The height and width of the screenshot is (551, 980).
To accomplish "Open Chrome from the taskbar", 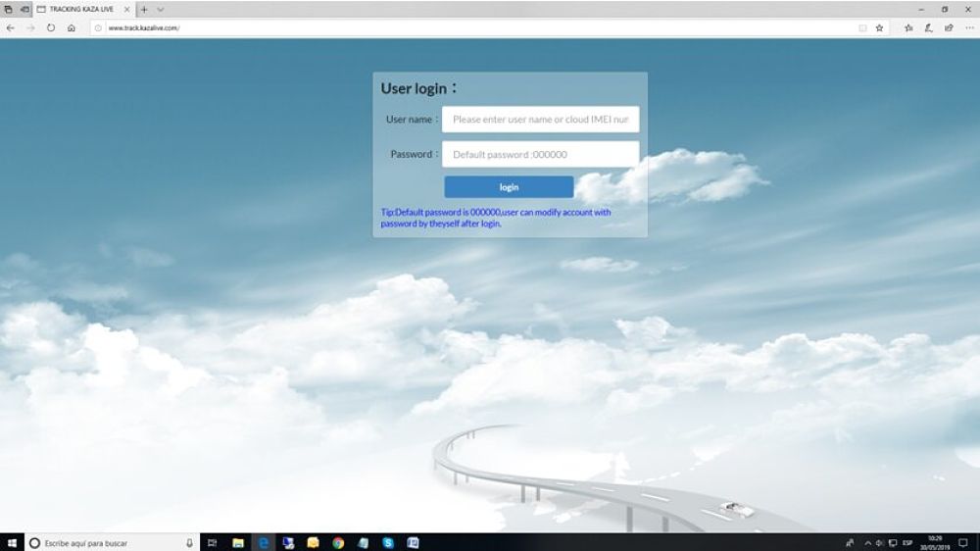I will pos(338,542).
